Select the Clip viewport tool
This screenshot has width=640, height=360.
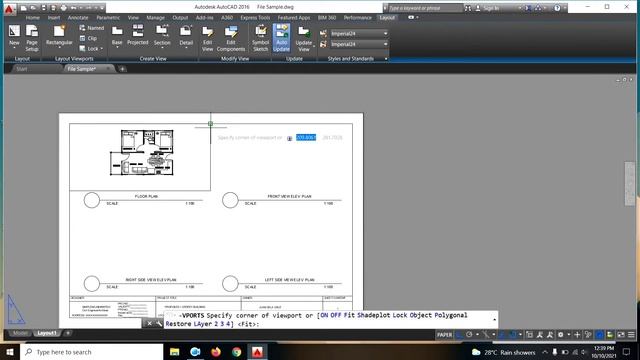(88, 38)
